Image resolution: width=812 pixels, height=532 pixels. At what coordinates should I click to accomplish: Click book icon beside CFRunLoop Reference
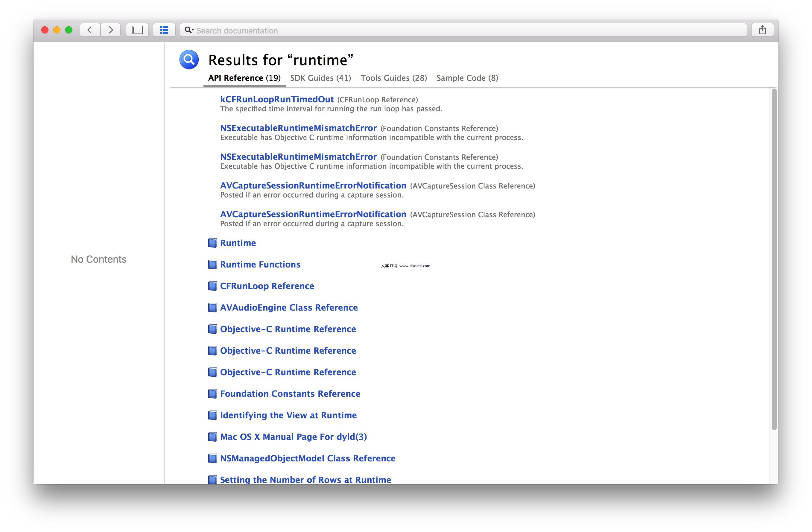point(212,286)
